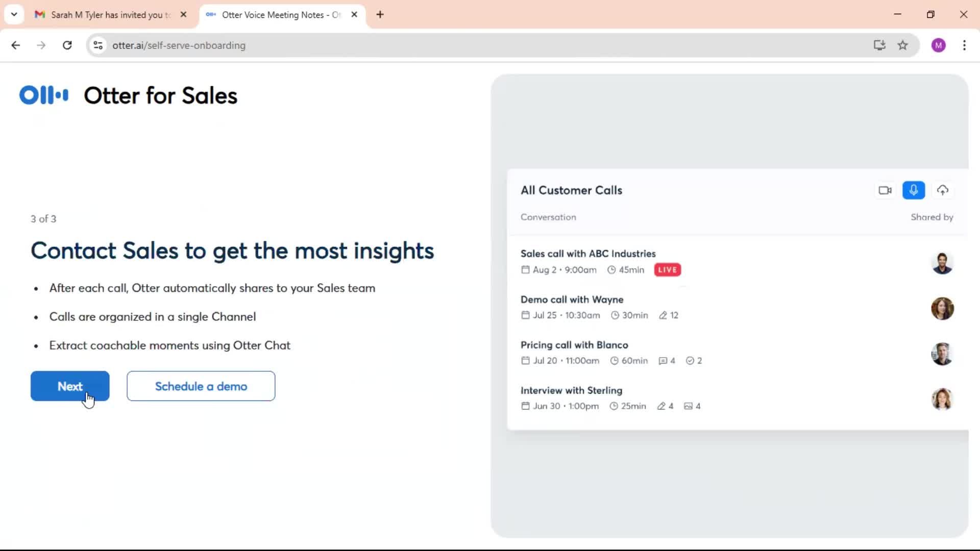
Task: Click the highlight icon on Interview with Sterling row
Action: (661, 406)
